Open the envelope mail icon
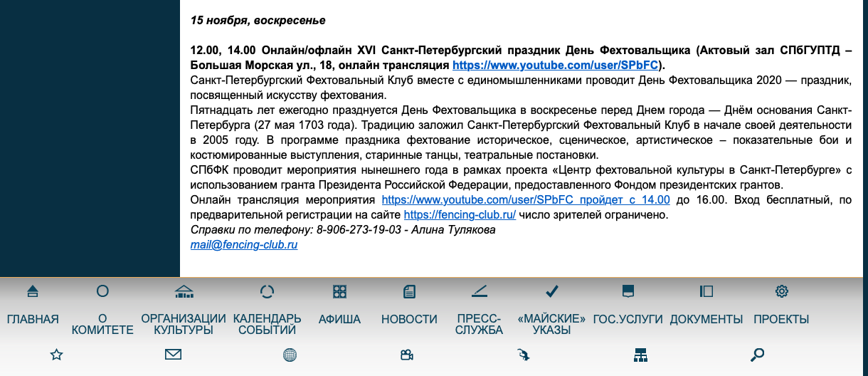This screenshot has height=376, width=868. click(173, 355)
